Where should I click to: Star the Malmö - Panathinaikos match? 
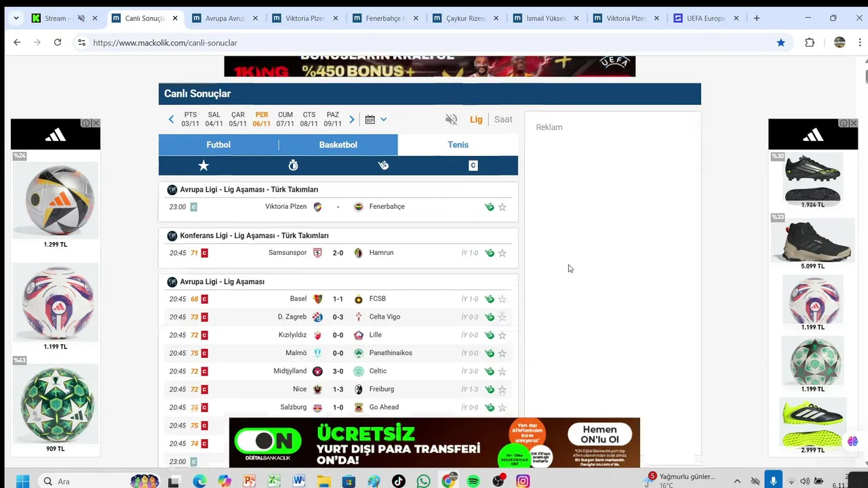pos(502,353)
